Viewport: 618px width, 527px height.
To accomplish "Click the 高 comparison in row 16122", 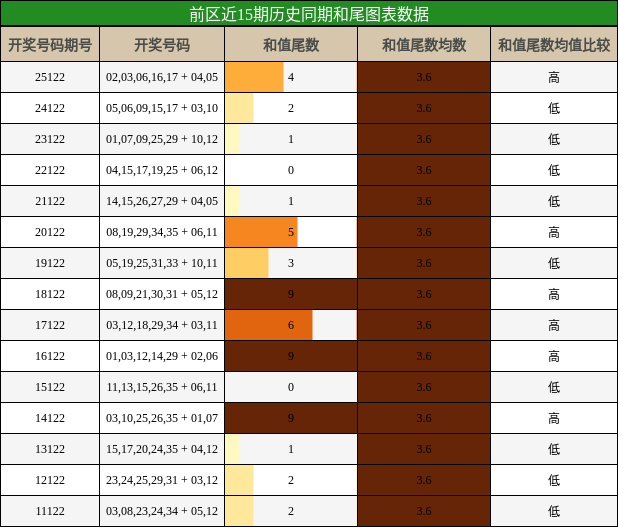I will click(554, 356).
